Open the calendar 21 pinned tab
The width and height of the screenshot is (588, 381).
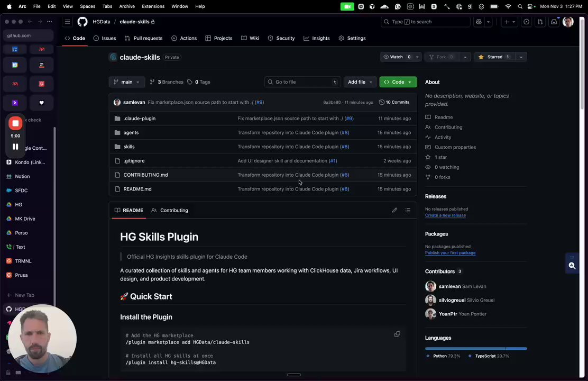pos(42,65)
